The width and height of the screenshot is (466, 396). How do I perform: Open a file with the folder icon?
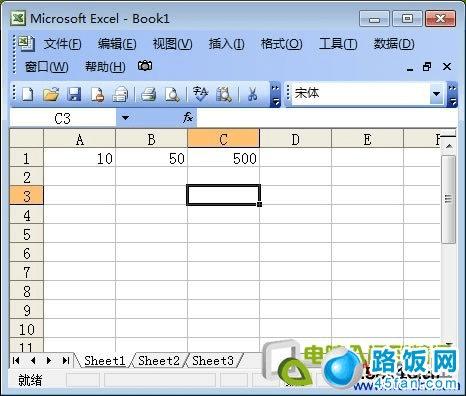(x=51, y=94)
